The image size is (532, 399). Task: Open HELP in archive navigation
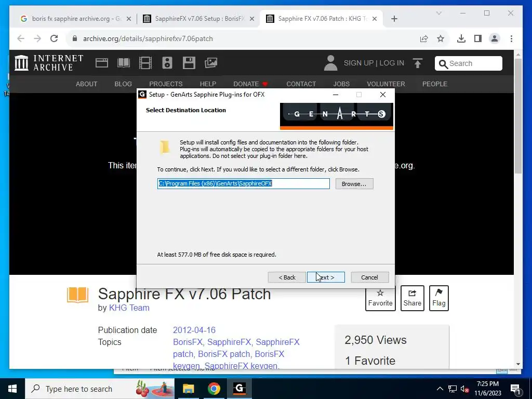point(208,84)
